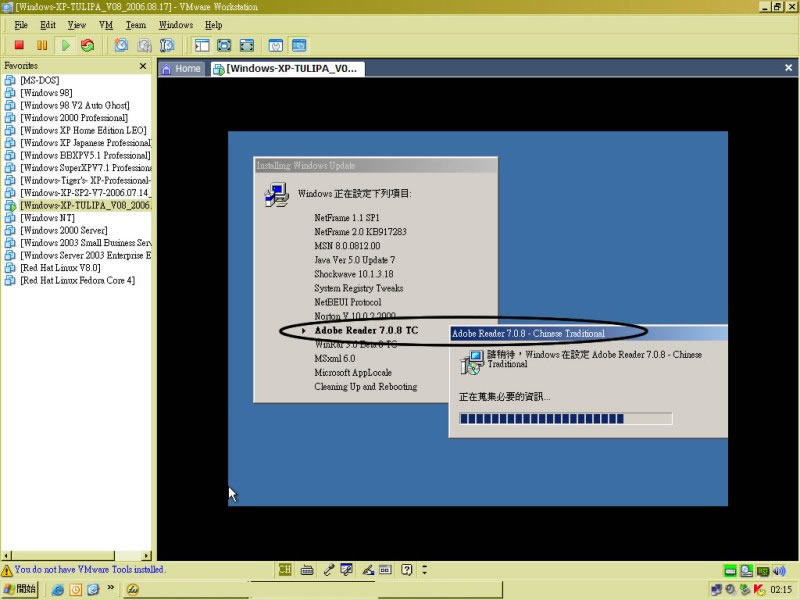Click the handwriting pen icon on the IME bar
Viewport: 800px width, 600px height.
tap(368, 570)
